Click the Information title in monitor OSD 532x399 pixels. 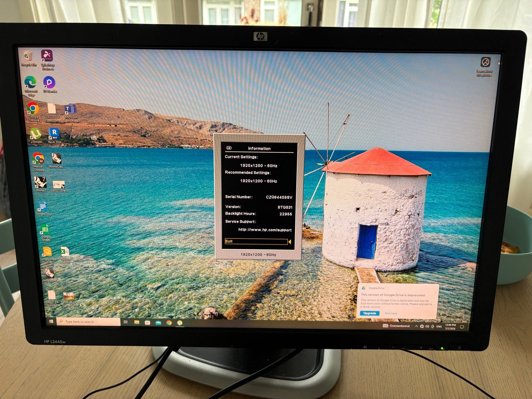259,149
